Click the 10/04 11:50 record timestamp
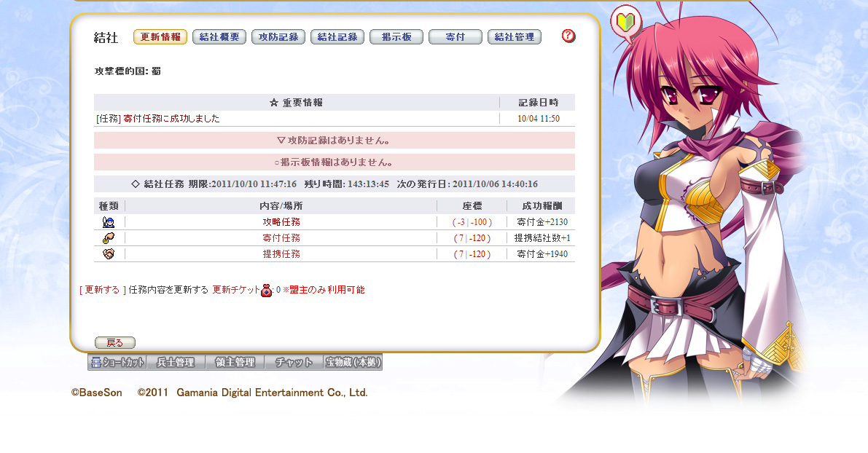 pos(538,119)
